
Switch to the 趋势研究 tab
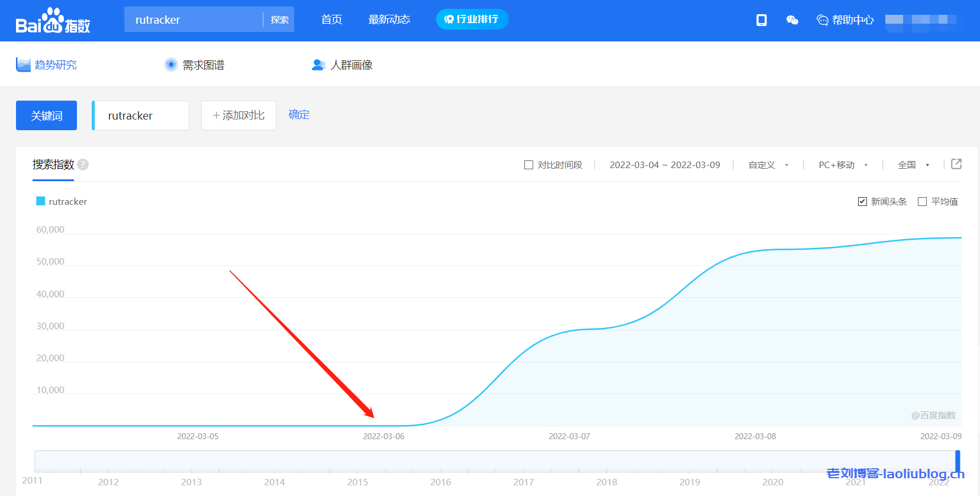[x=55, y=65]
